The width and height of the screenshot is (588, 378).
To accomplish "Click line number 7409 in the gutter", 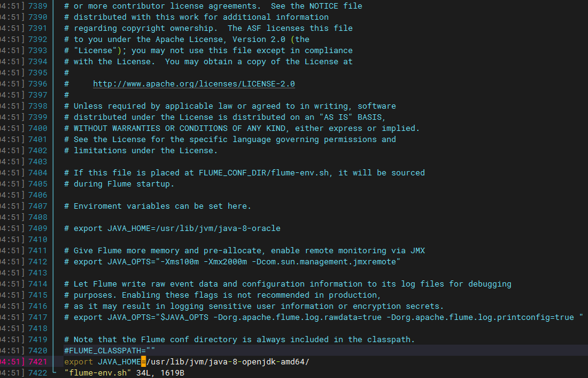I will (x=38, y=229).
